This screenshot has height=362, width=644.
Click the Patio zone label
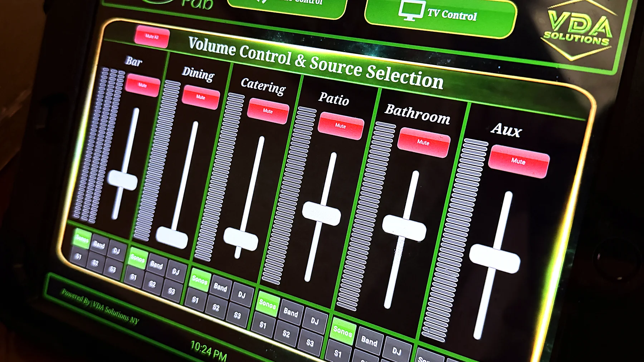(334, 99)
